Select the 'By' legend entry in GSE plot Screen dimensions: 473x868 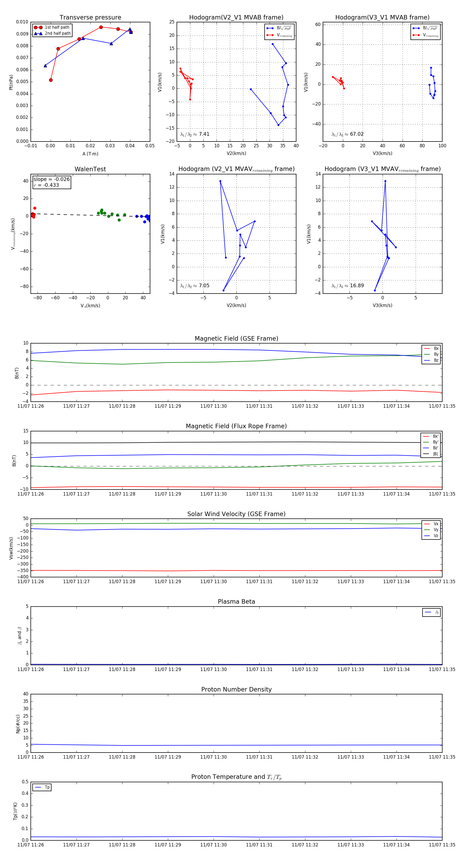pyautogui.click(x=431, y=354)
